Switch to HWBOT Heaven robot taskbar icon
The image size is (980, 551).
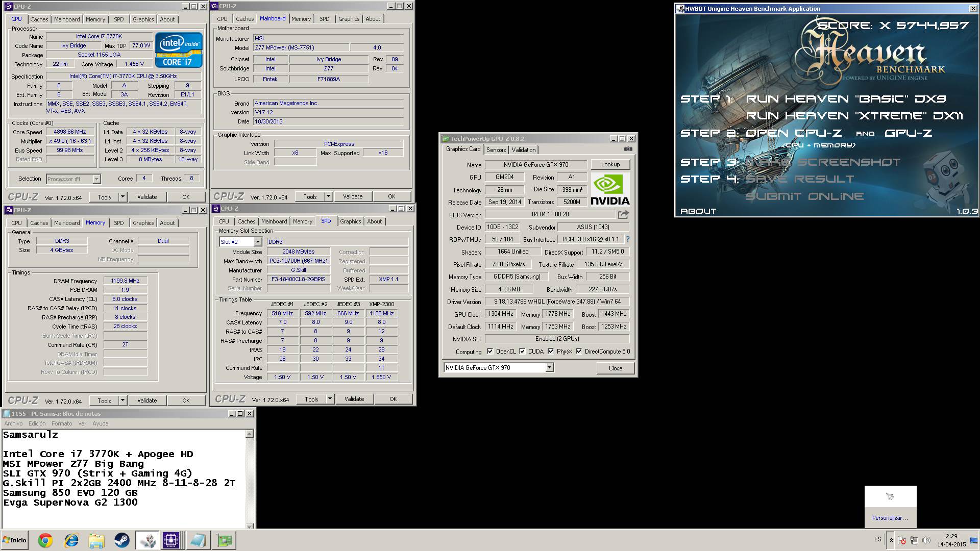pos(147,540)
